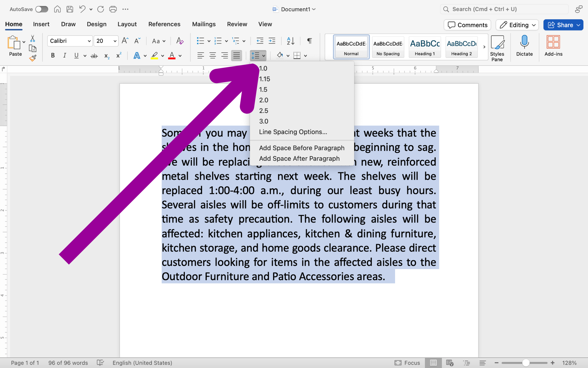Click the Focus button in status bar
588x368 pixels.
(407, 363)
